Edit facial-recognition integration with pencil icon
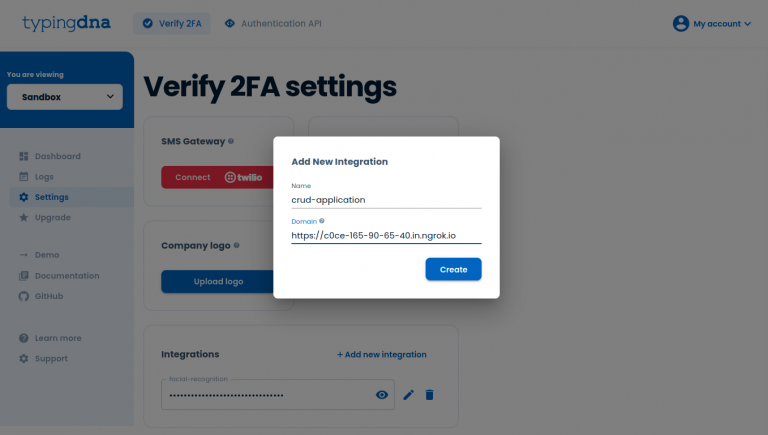The image size is (768, 435). pyautogui.click(x=408, y=395)
